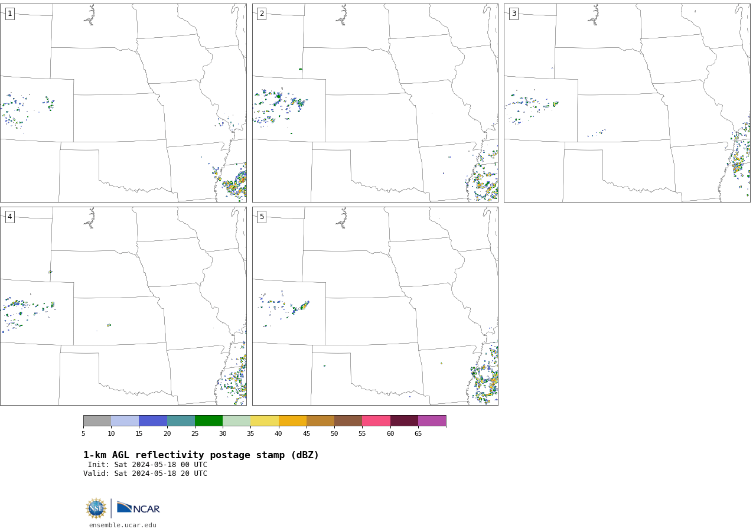This screenshot has height=532, width=756.
Task: Click the Init: Sat 2024-05-18 00 UTC line
Action: click(x=148, y=465)
